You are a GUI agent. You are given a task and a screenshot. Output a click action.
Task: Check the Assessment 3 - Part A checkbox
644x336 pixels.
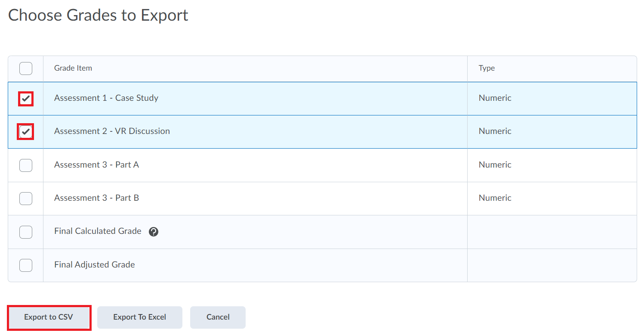(26, 165)
